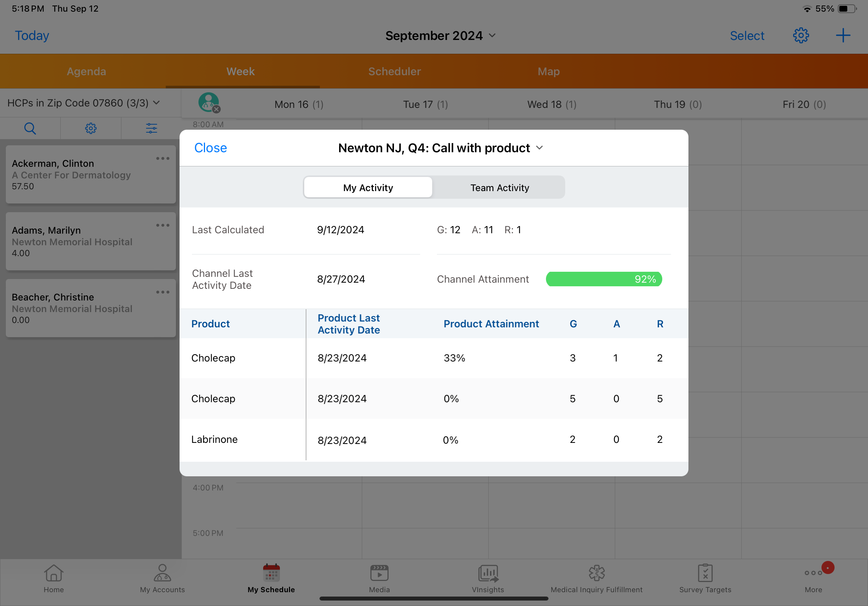Open the sidebar list settings gear
The height and width of the screenshot is (606, 868).
(x=91, y=129)
